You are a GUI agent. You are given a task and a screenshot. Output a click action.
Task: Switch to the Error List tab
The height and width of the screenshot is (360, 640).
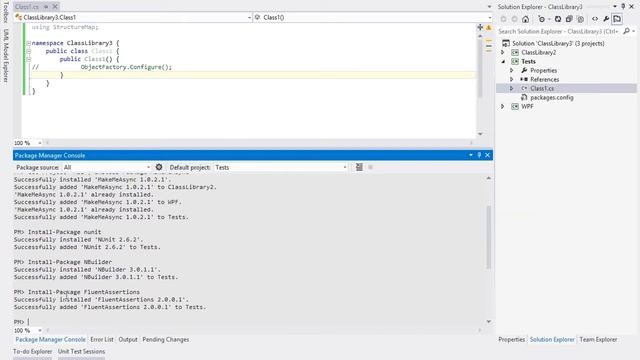[102, 339]
